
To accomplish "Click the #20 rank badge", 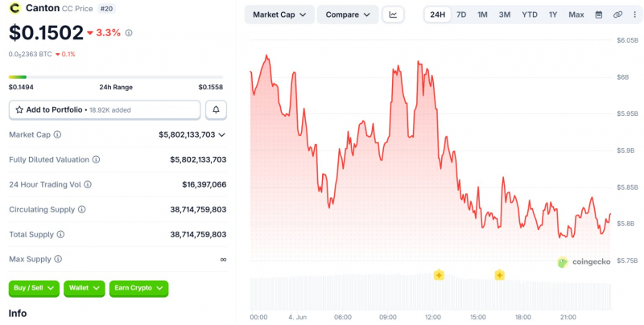I will point(106,8).
